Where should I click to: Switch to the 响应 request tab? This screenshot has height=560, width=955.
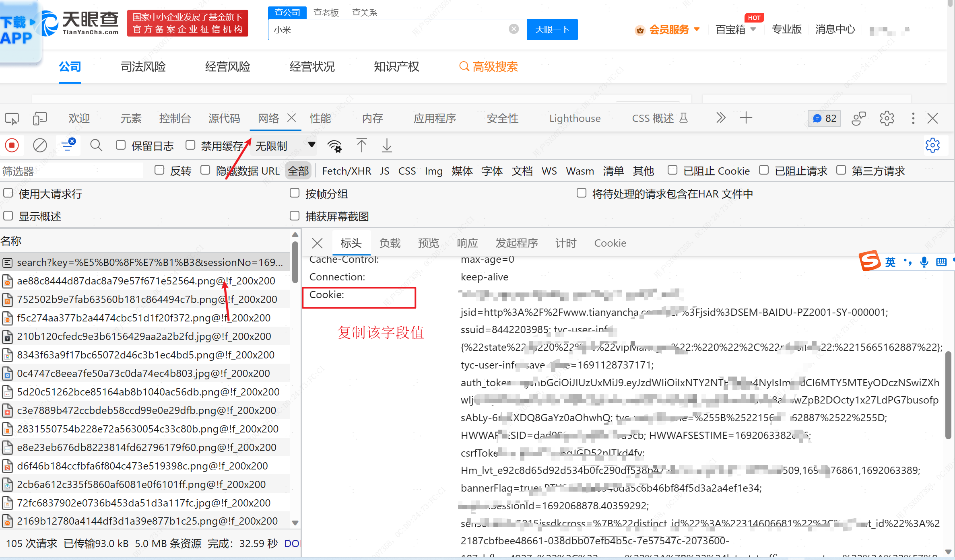(467, 243)
